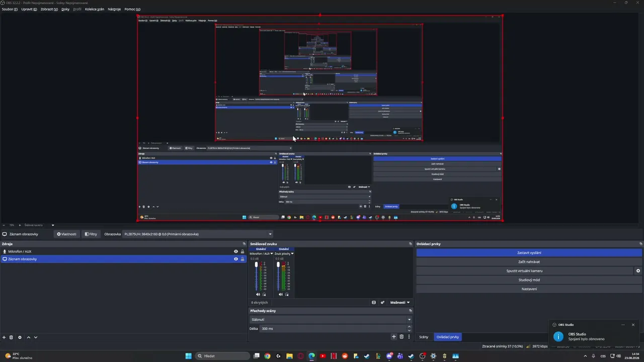Toggle monitoring headphone icon for Mikrofon / AUX

click(x=264, y=295)
